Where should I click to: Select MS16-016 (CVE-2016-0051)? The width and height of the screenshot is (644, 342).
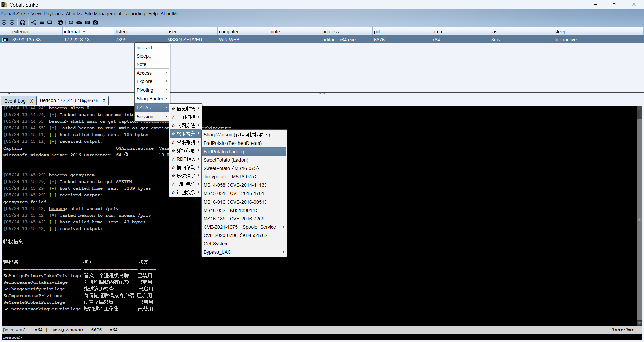(244, 202)
